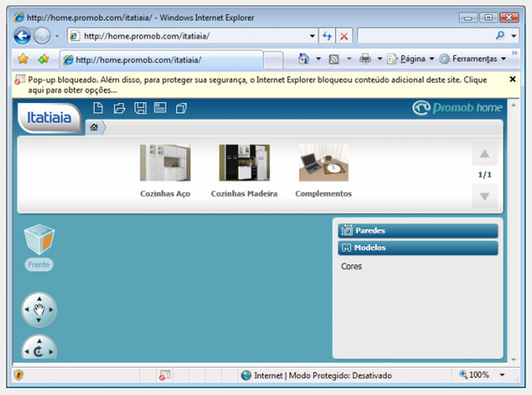Rotate view left with rotate-pad arrow

[27, 352]
